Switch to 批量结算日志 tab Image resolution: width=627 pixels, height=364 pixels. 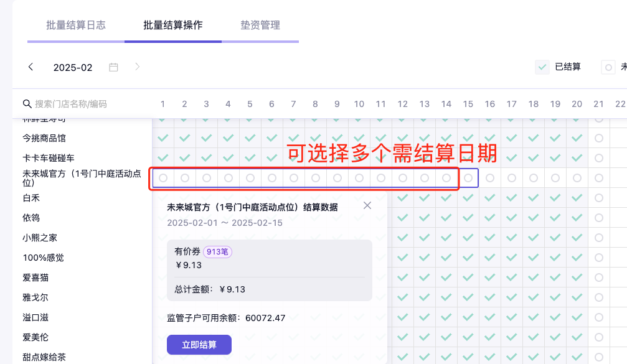(76, 26)
